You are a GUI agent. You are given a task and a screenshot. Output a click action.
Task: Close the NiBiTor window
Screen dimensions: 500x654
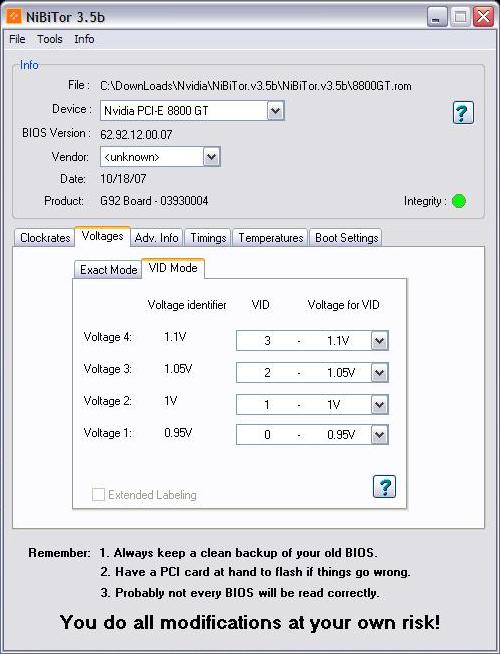(483, 17)
